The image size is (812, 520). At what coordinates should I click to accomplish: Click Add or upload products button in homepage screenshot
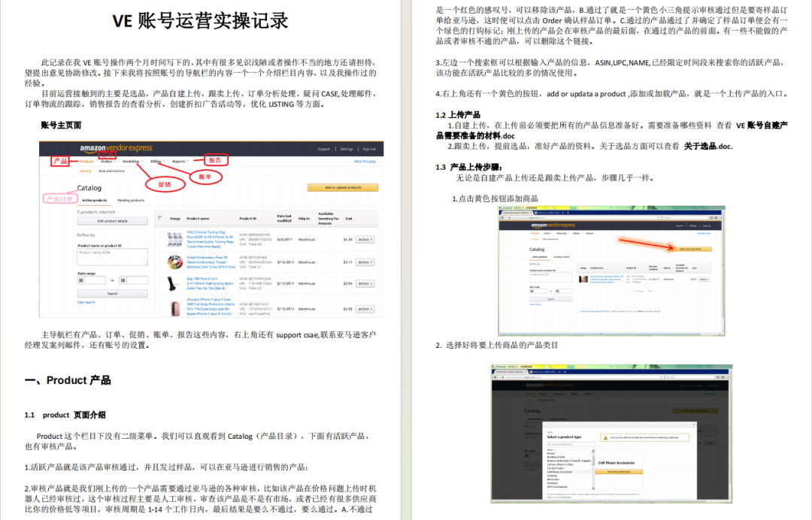343,187
